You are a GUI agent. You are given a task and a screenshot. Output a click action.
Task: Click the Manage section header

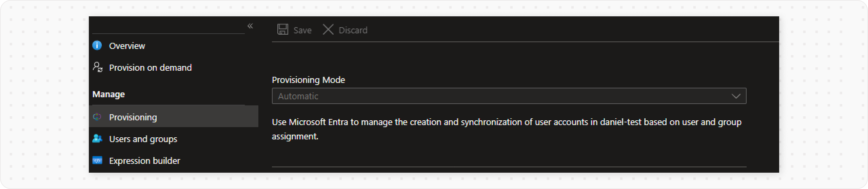coord(108,94)
